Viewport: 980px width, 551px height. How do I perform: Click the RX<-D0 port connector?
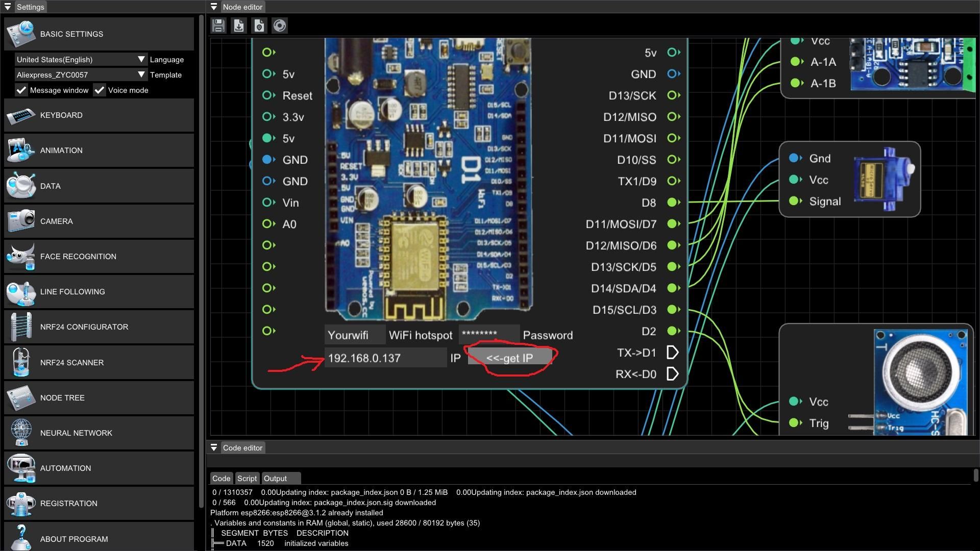(673, 374)
